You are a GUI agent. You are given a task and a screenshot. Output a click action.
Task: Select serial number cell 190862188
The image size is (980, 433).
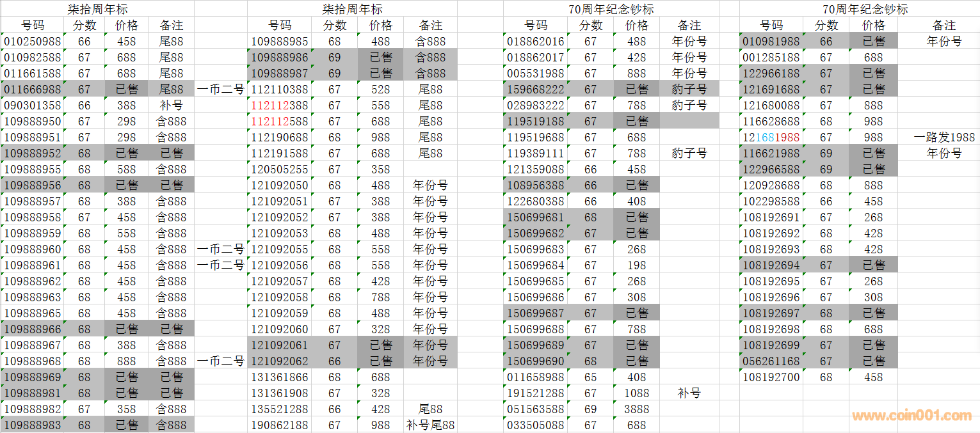279,425
